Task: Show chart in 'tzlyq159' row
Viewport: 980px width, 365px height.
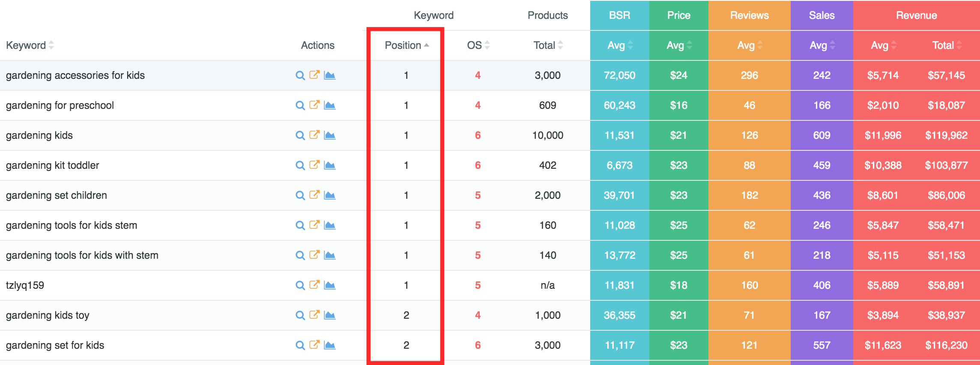Action: [x=329, y=285]
